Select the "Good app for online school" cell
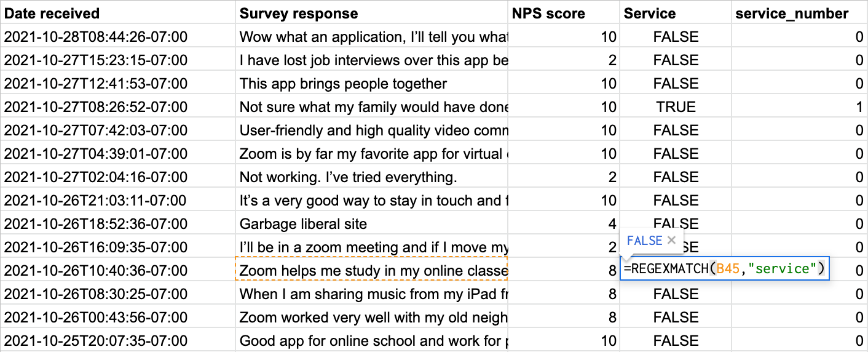Image resolution: width=868 pixels, height=352 pixels. [371, 341]
